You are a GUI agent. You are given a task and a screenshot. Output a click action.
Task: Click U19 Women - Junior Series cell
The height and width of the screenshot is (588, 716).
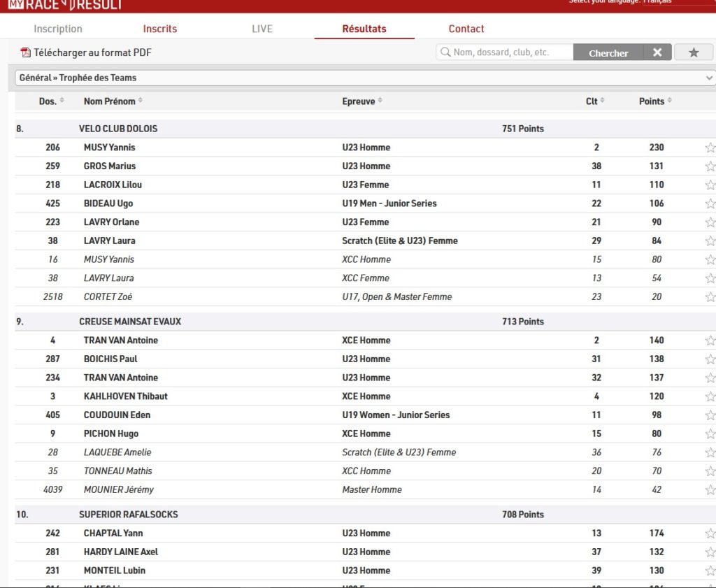(x=396, y=415)
